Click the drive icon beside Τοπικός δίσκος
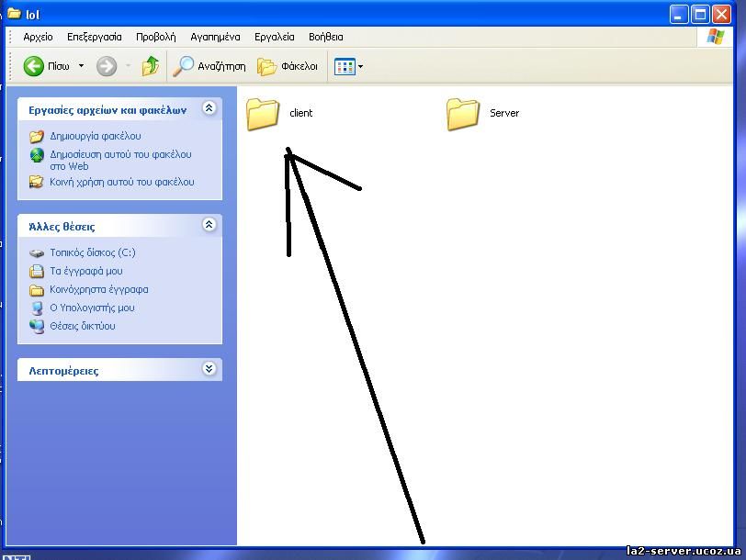Viewport: 746px width, 560px height. (37, 253)
